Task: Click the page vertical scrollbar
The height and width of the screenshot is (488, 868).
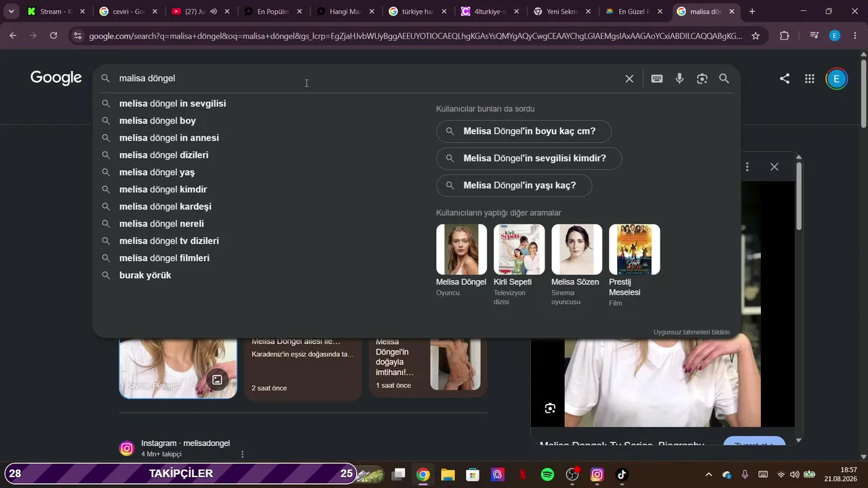Action: point(863,94)
